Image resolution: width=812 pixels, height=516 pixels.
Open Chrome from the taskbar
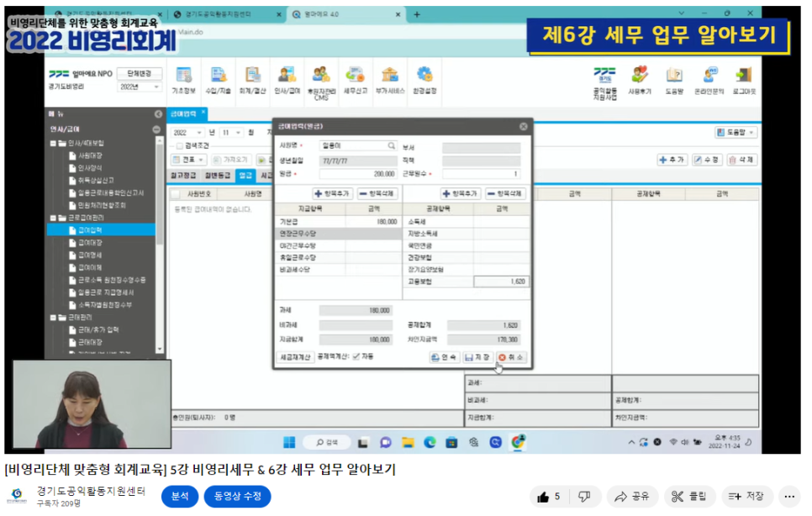point(518,442)
